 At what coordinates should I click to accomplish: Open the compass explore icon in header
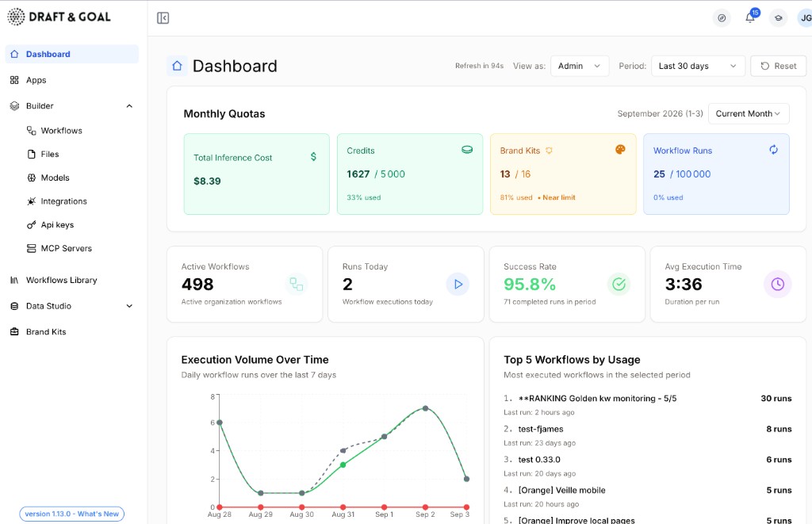tap(722, 18)
